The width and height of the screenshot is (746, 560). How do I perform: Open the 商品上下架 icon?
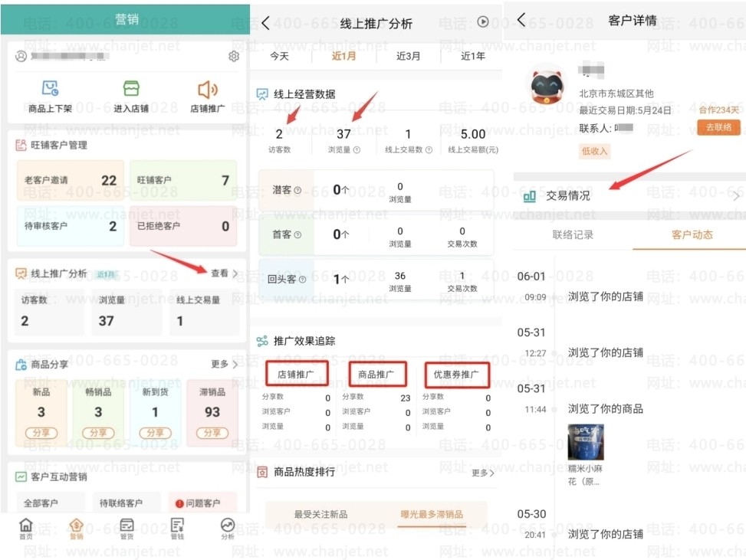[x=50, y=88]
